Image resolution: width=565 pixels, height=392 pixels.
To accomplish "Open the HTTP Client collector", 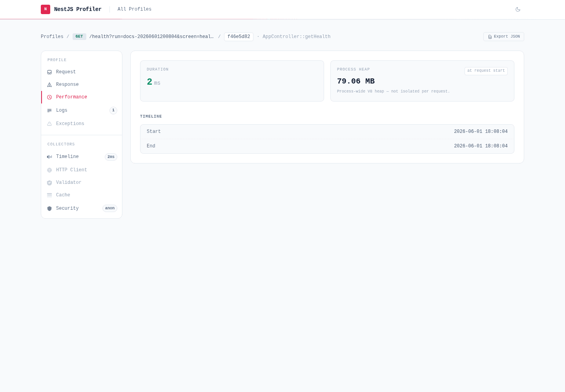I will click(82, 170).
